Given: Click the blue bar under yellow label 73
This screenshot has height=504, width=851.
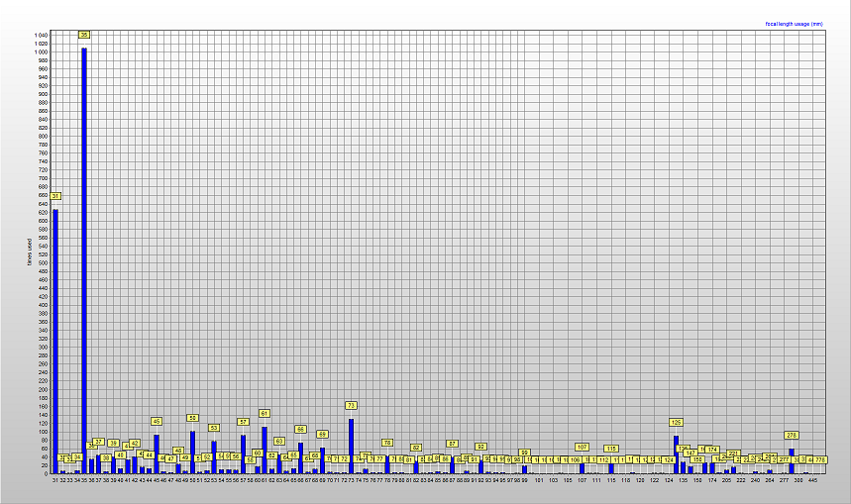Looking at the screenshot, I should click(x=351, y=446).
